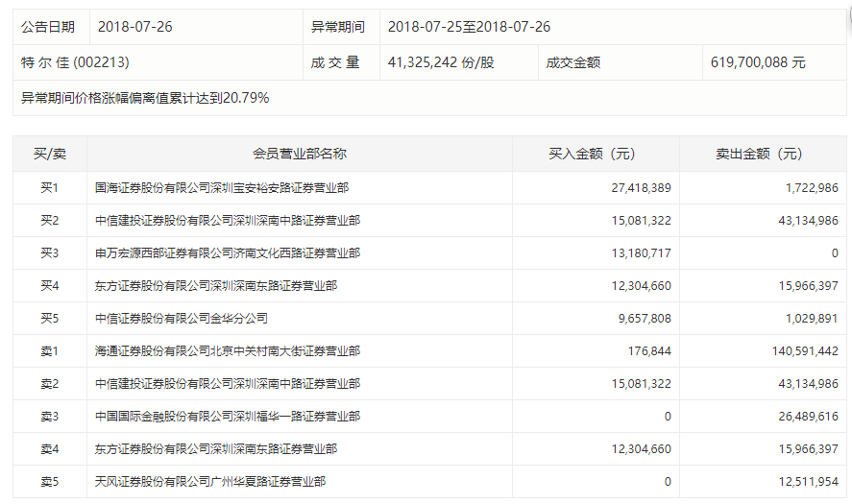Click the abnormal period 2018-07-25至2018-07-26 cell
Image resolution: width=852 pixels, height=504 pixels.
(469, 27)
